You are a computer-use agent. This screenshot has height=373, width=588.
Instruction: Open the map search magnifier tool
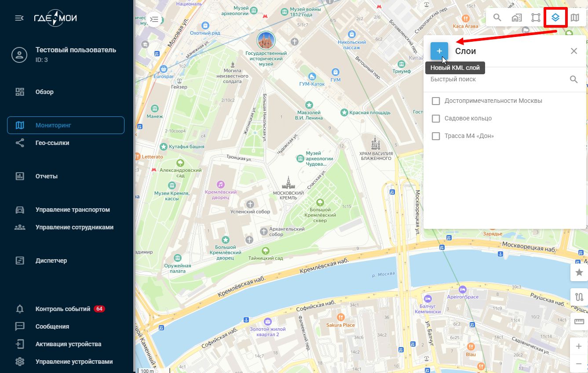tap(497, 18)
